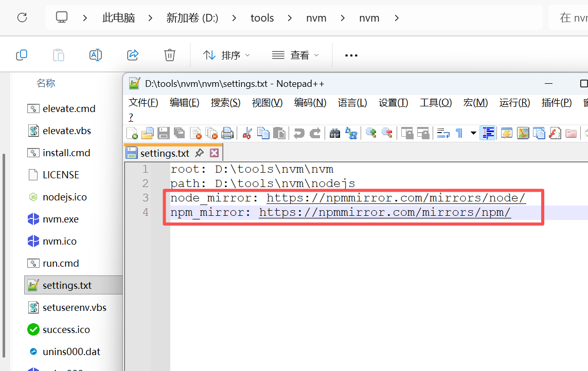Click the Undo arrow icon
This screenshot has height=371, width=588.
(x=298, y=134)
